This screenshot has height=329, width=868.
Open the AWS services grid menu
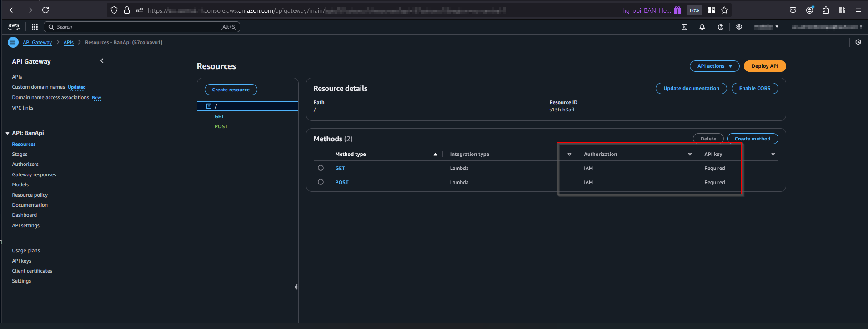[x=35, y=27]
